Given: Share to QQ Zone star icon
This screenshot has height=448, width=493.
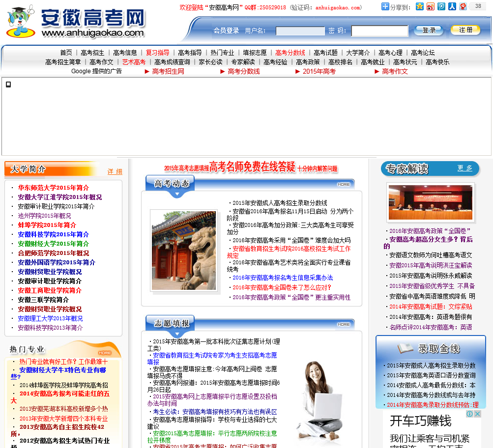Looking at the screenshot, I should (420, 6).
